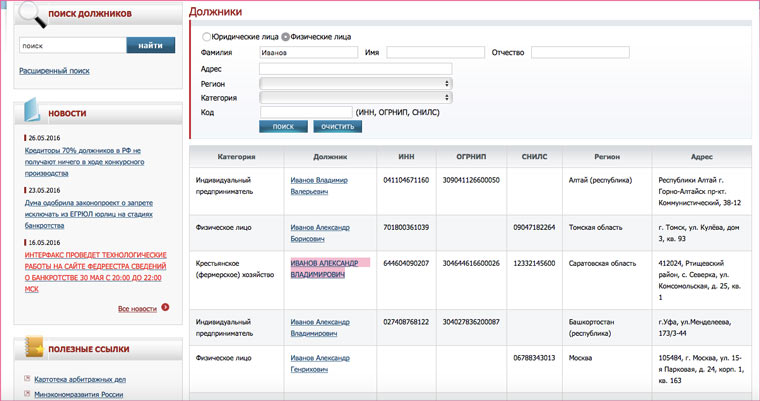Select the Юридические лица radio button

(x=206, y=36)
